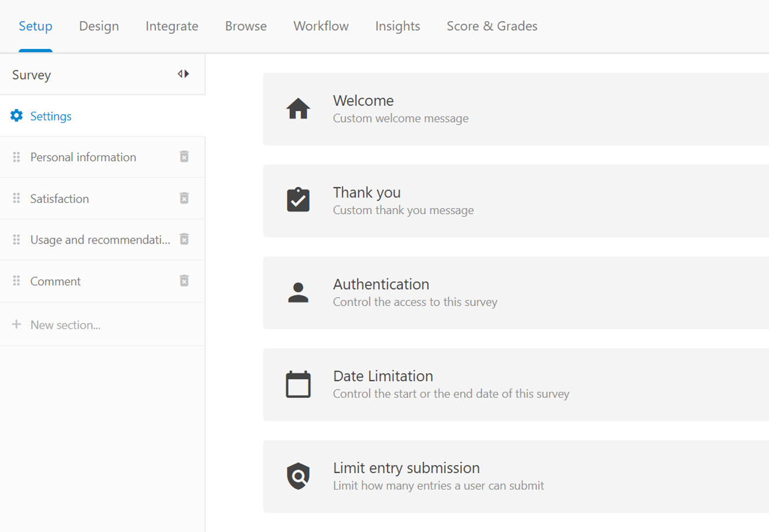
Task: Switch to the Workflow tab
Action: point(321,26)
